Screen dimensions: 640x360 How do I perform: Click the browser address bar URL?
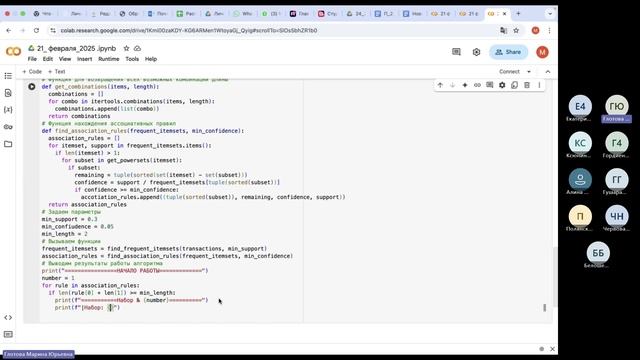(189, 30)
